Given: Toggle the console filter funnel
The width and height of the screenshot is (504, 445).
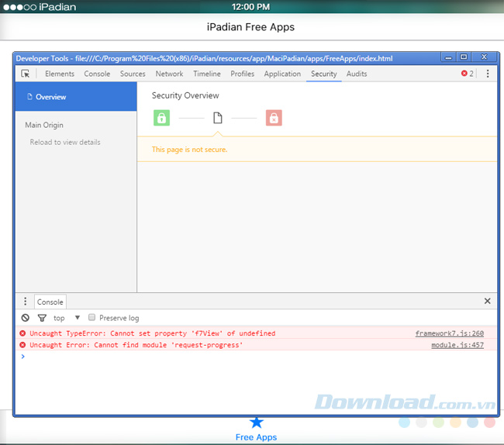Looking at the screenshot, I should (x=42, y=318).
